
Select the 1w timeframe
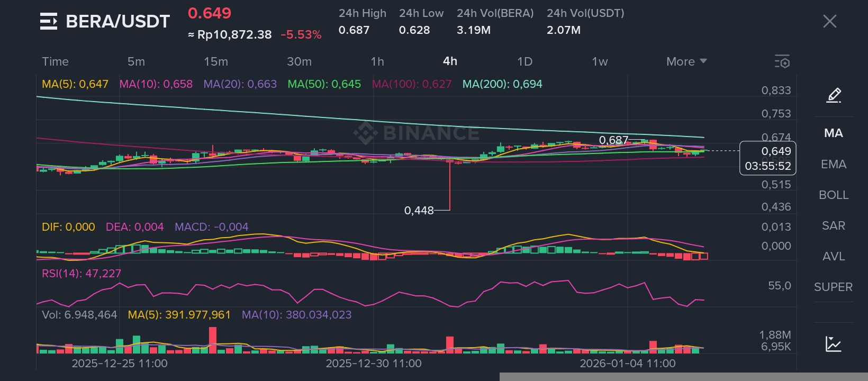(x=600, y=61)
